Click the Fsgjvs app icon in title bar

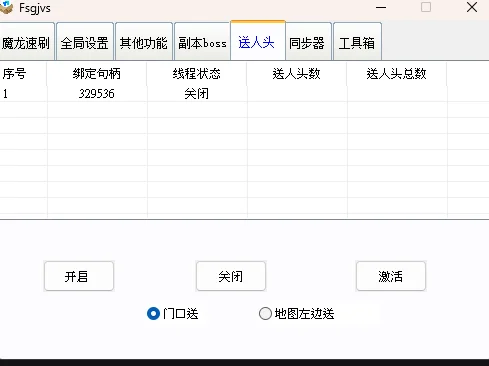(6, 7)
